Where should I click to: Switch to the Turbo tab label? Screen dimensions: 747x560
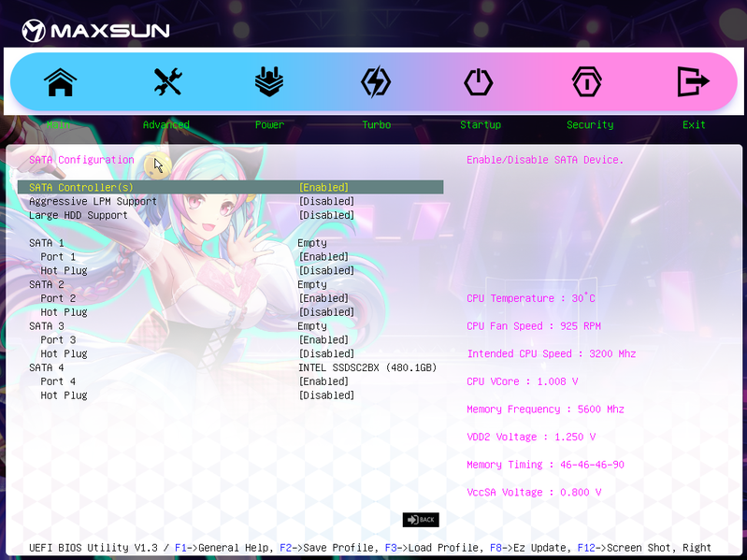click(x=377, y=124)
